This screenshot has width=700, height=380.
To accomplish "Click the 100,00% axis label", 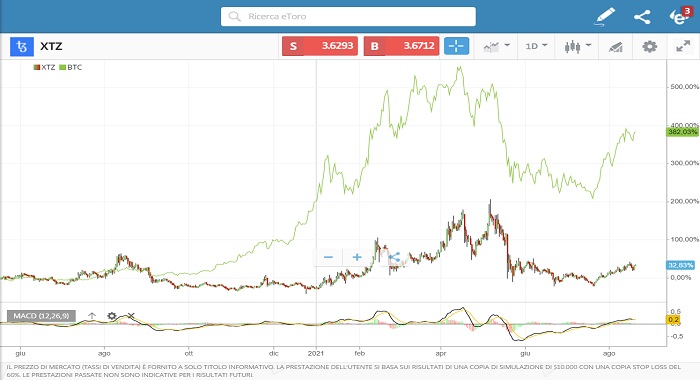I will pyautogui.click(x=684, y=239).
